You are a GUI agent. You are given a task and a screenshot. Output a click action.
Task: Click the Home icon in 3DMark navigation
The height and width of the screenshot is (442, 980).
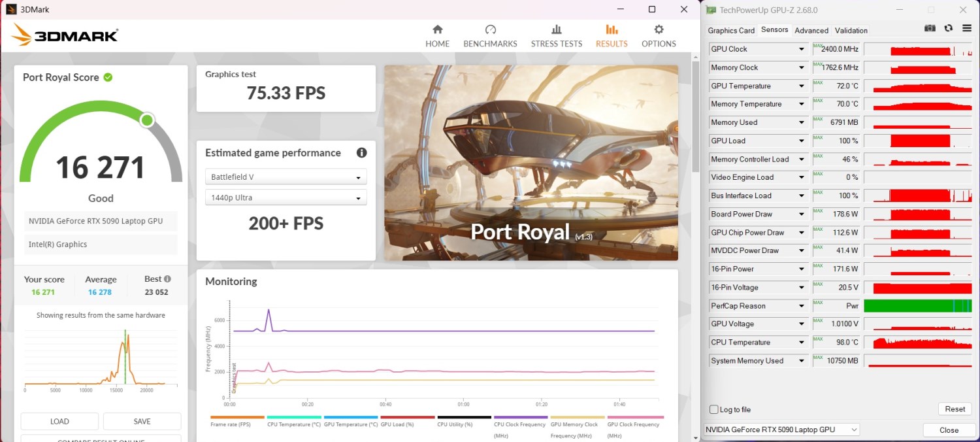click(437, 29)
